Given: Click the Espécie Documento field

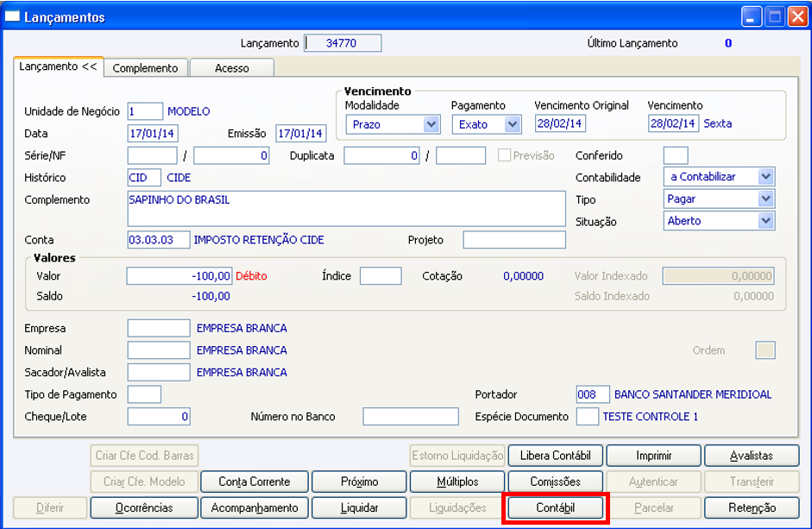Looking at the screenshot, I should (x=588, y=417).
